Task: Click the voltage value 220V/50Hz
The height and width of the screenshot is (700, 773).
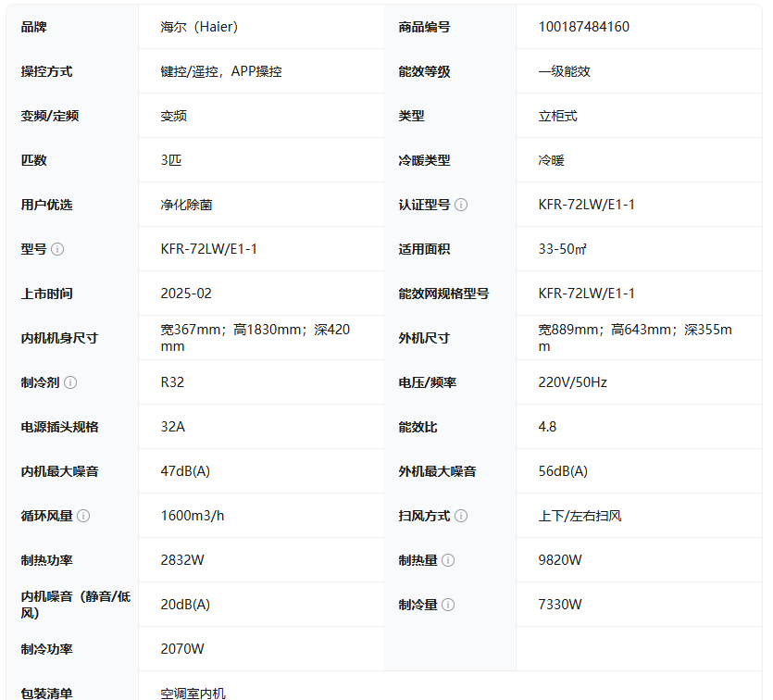Action: [x=572, y=382]
